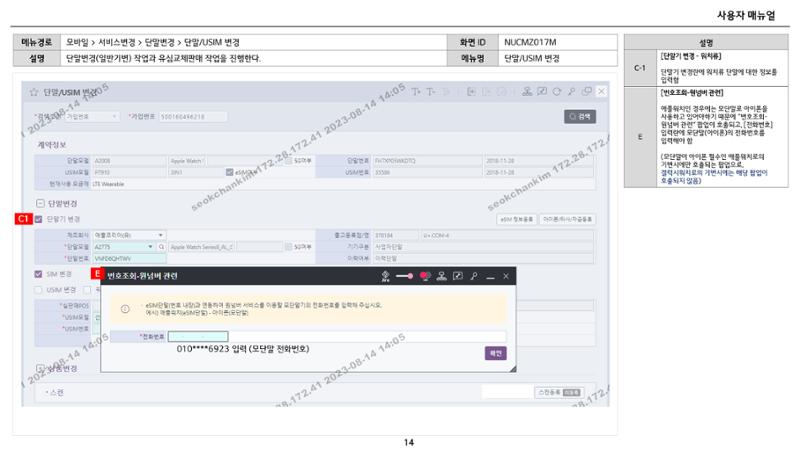800x450 pixels.
Task: Adjust the slider in popup title bar
Action: click(x=405, y=276)
